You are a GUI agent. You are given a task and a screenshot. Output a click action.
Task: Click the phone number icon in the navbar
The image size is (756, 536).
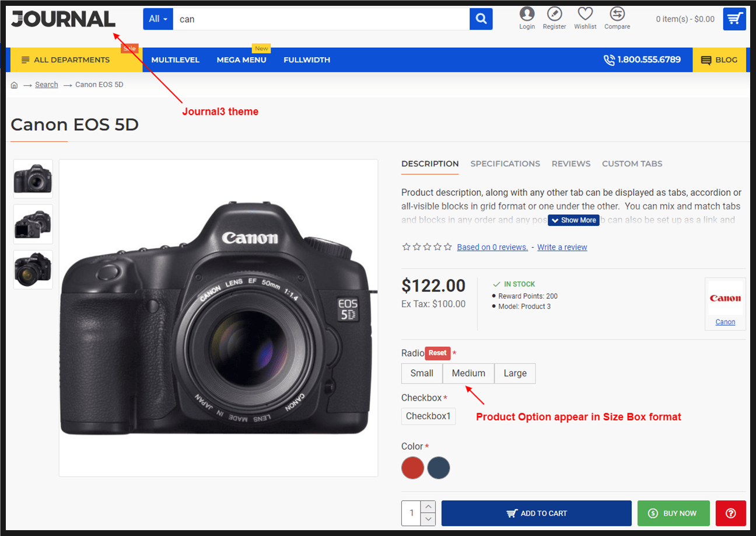(609, 60)
